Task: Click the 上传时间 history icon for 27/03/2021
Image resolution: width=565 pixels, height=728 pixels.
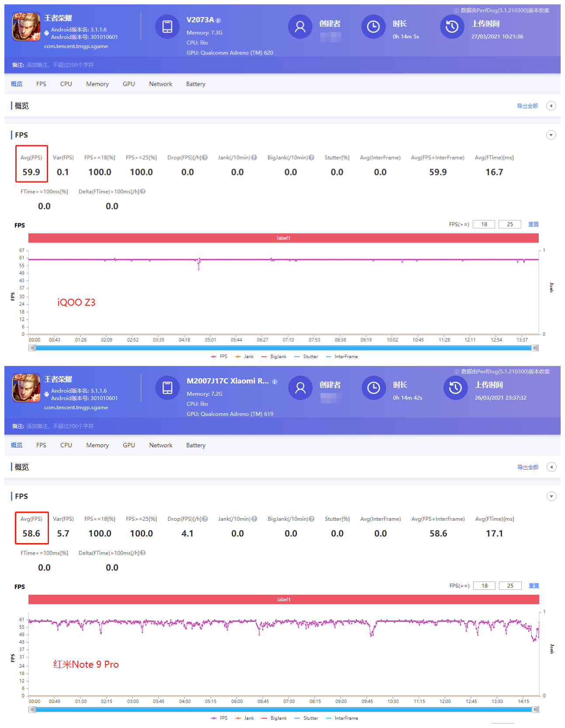Action: coord(452,27)
